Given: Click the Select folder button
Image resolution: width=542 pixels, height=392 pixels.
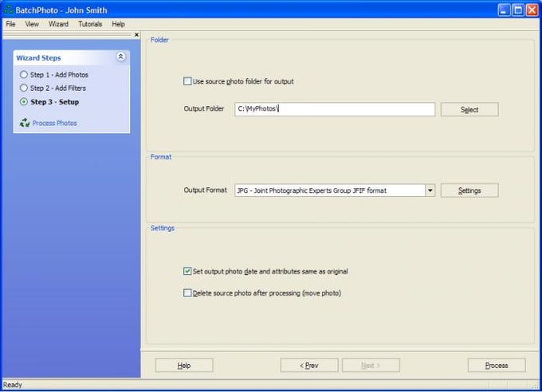Looking at the screenshot, I should [469, 110].
